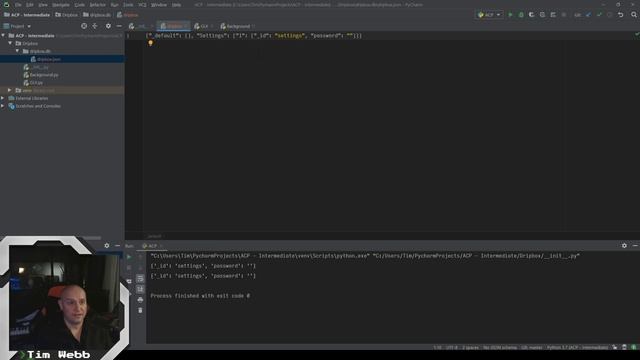The width and height of the screenshot is (640, 360).
Task: Open the Refactor menu
Action: pyautogui.click(x=98, y=5)
